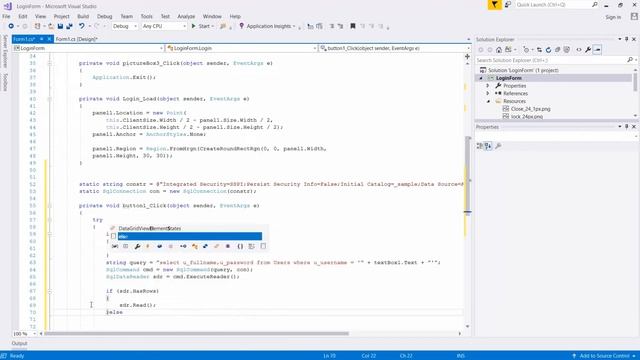The width and height of the screenshot is (640, 360).
Task: Collapse the button1_Click method outline
Action: (49, 206)
